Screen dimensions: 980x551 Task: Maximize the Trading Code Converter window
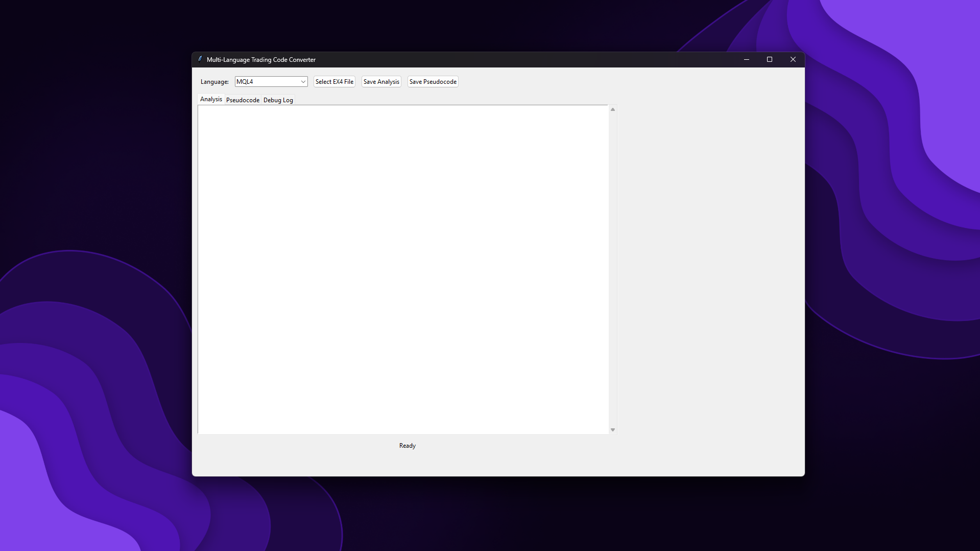(x=769, y=60)
